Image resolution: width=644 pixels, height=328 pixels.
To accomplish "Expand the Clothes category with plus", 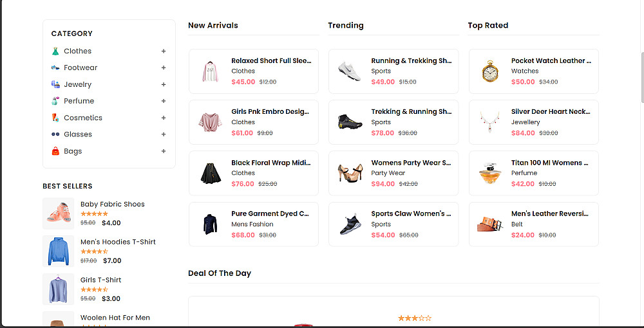I will [164, 51].
